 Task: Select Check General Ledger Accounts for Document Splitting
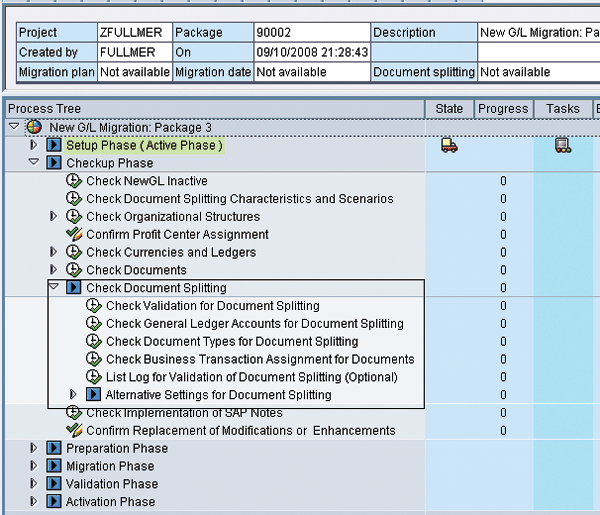pos(254,324)
